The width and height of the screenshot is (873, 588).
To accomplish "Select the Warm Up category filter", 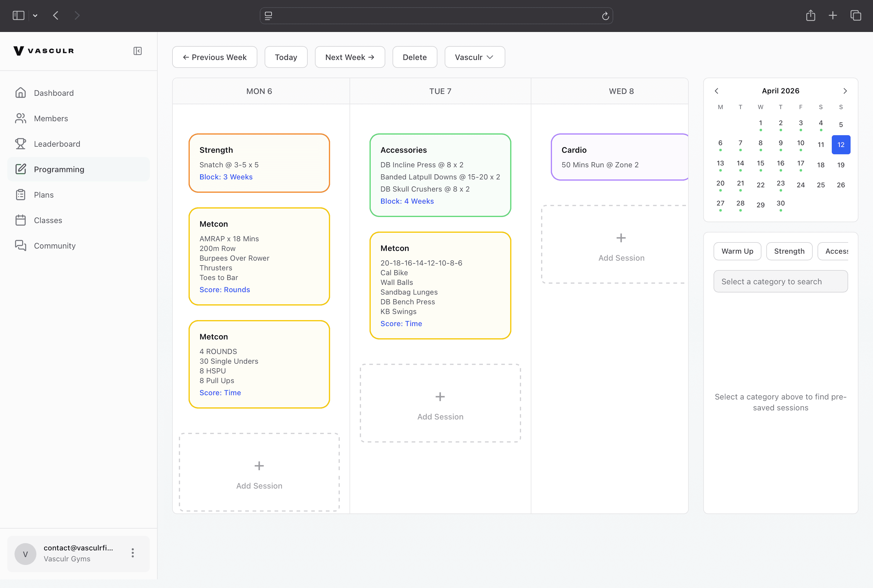I will [737, 251].
